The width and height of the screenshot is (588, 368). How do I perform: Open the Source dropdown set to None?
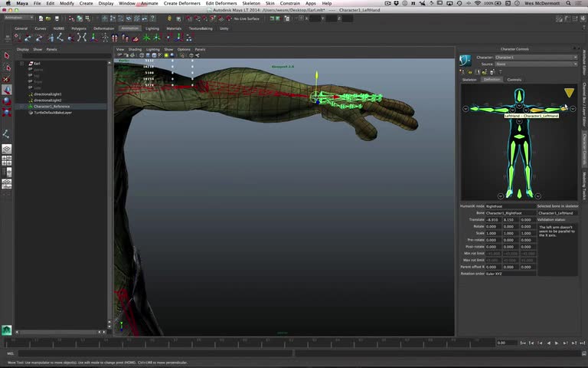click(535, 64)
